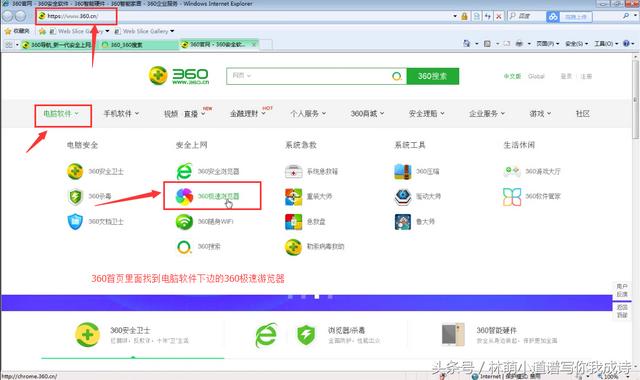Click the Compatibility View page icon
The height and width of the screenshot is (380, 640).
(x=476, y=16)
